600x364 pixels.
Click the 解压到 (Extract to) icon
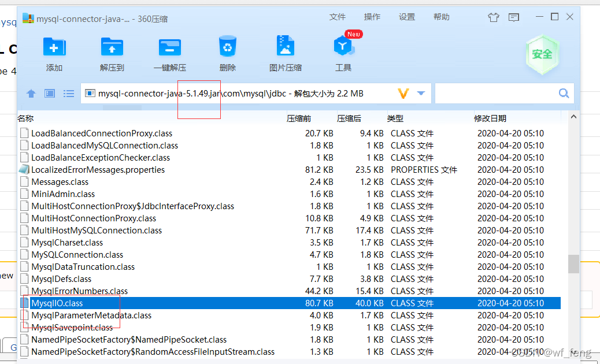[x=112, y=47]
